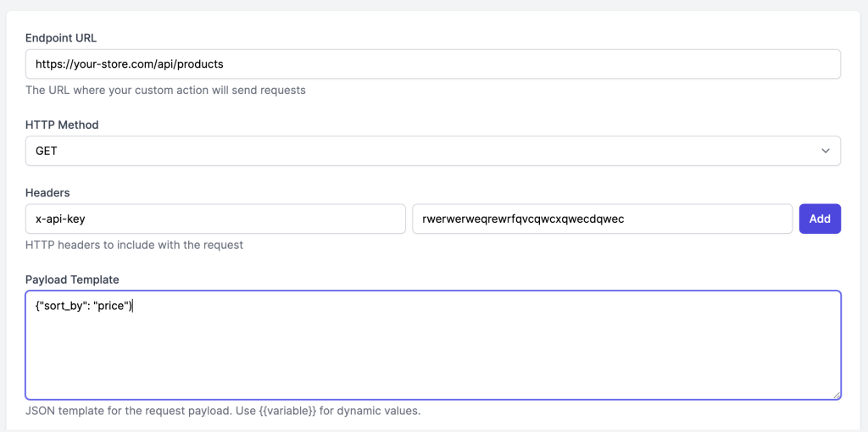Image resolution: width=868 pixels, height=432 pixels.
Task: Click the x-api-key header name field
Action: pos(215,219)
